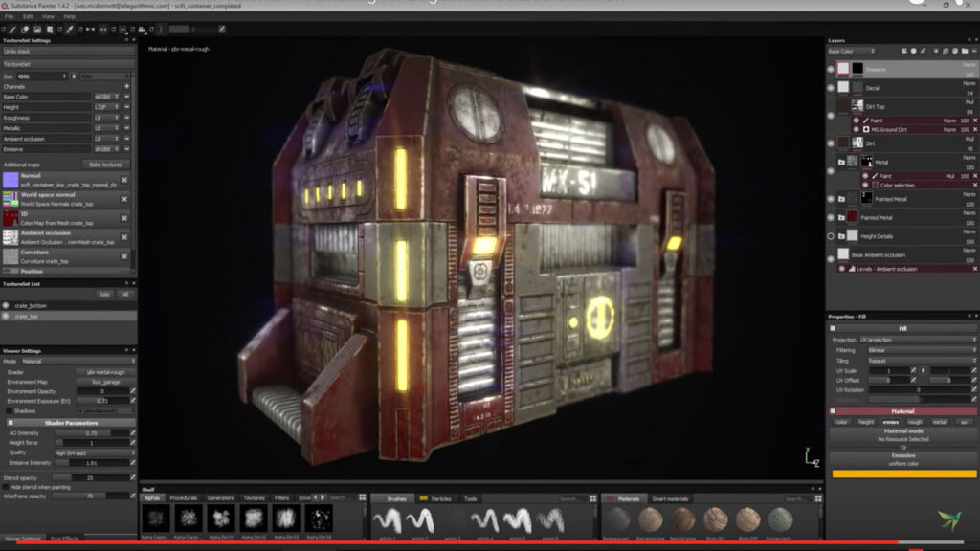
Task: Remove the World space normal map
Action: click(x=124, y=199)
